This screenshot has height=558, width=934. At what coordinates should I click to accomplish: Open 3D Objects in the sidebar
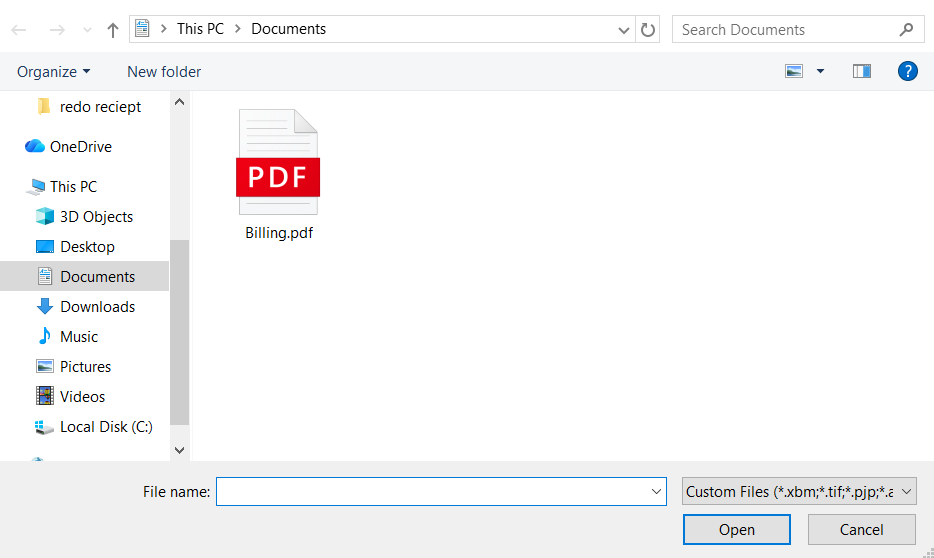click(96, 217)
